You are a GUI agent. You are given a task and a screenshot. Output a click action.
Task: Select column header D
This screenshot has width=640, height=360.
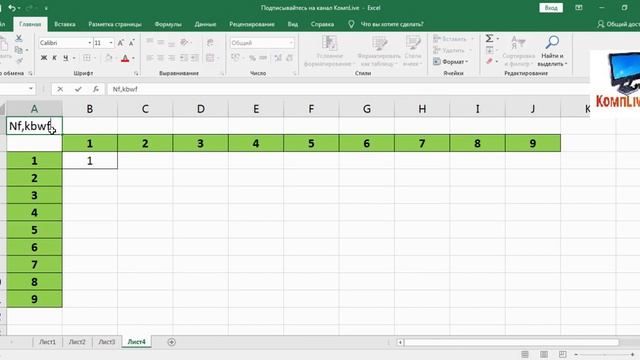(200, 109)
